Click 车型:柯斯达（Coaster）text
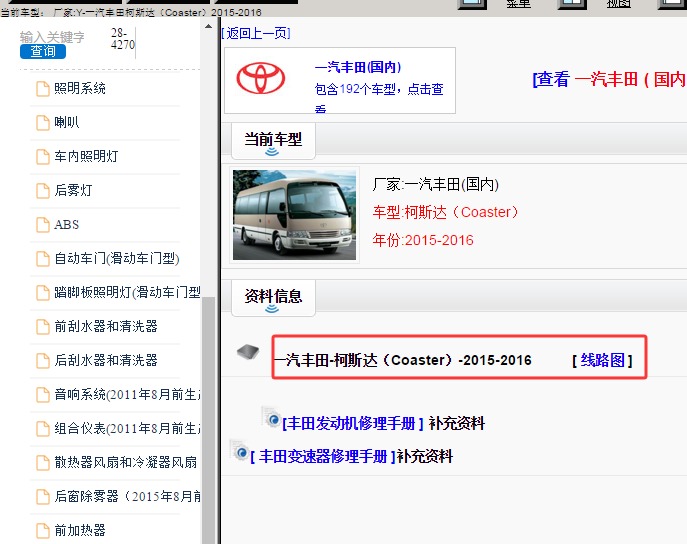The width and height of the screenshot is (687, 544). 446,212
